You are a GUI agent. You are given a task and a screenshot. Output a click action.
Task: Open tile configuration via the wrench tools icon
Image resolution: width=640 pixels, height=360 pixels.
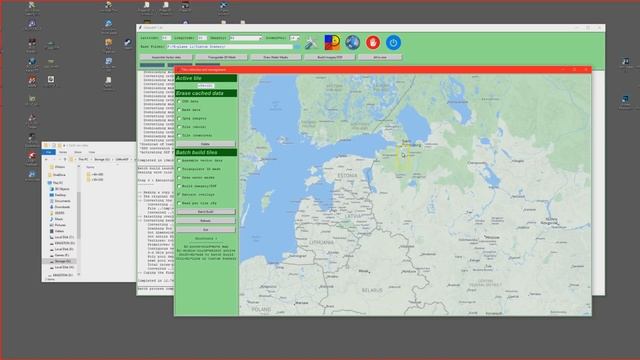(311, 42)
